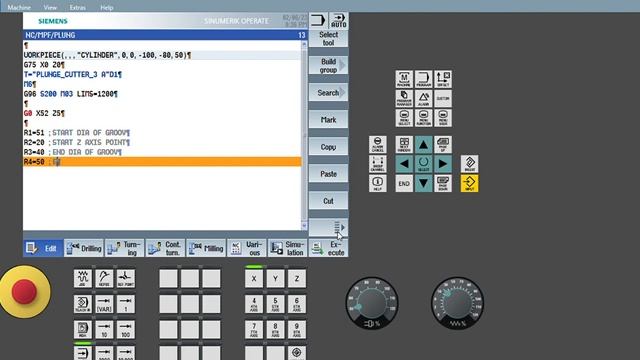Click the Alarm key

click(423, 98)
